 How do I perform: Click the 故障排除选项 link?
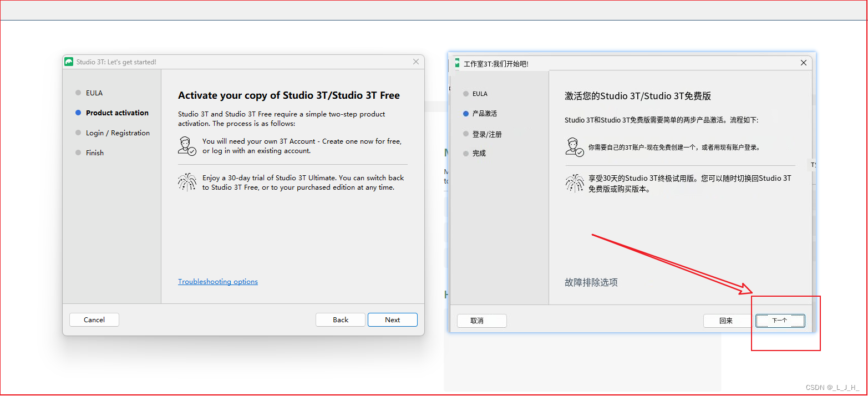pos(591,282)
